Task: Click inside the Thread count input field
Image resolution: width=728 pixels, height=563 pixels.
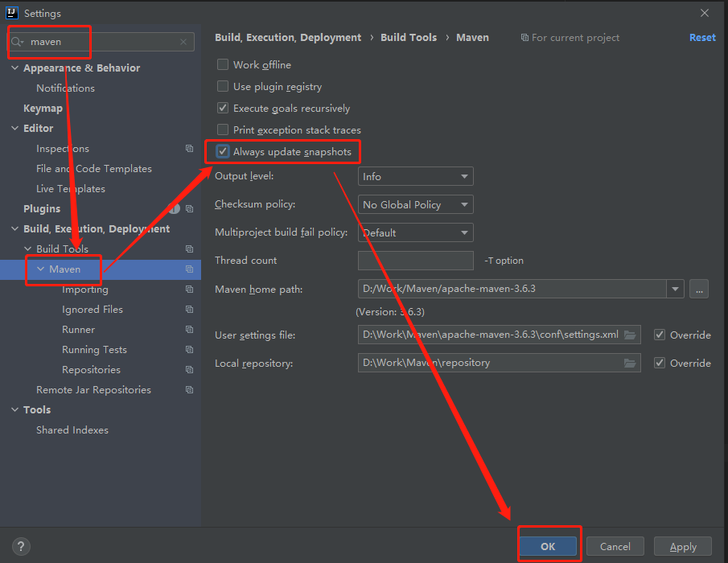Action: tap(415, 260)
